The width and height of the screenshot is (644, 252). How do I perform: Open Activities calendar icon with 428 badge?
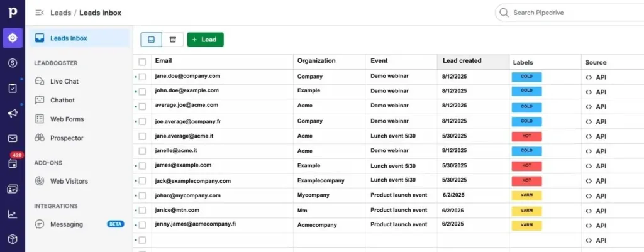coord(12,163)
